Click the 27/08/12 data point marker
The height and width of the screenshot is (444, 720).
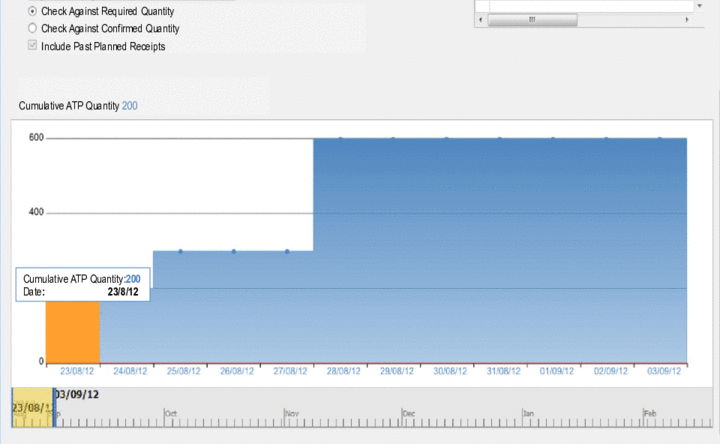click(287, 251)
